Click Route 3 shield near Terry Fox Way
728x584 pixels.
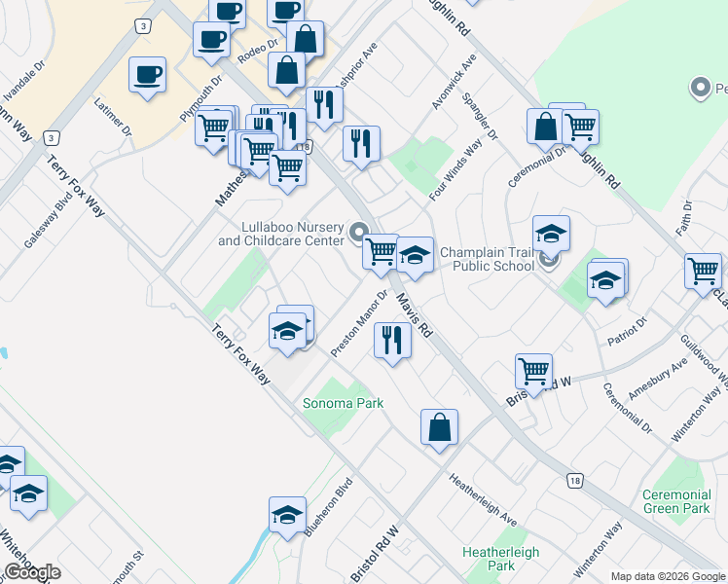coord(51,138)
